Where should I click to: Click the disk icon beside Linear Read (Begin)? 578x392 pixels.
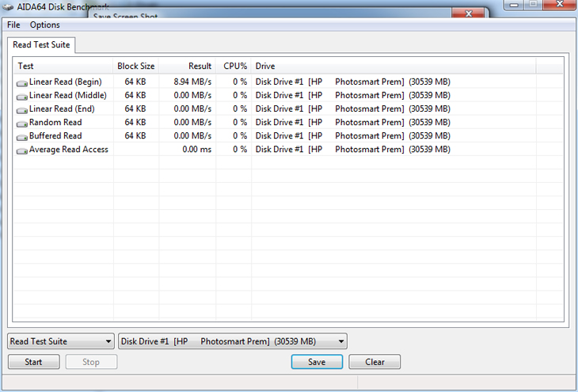22,82
